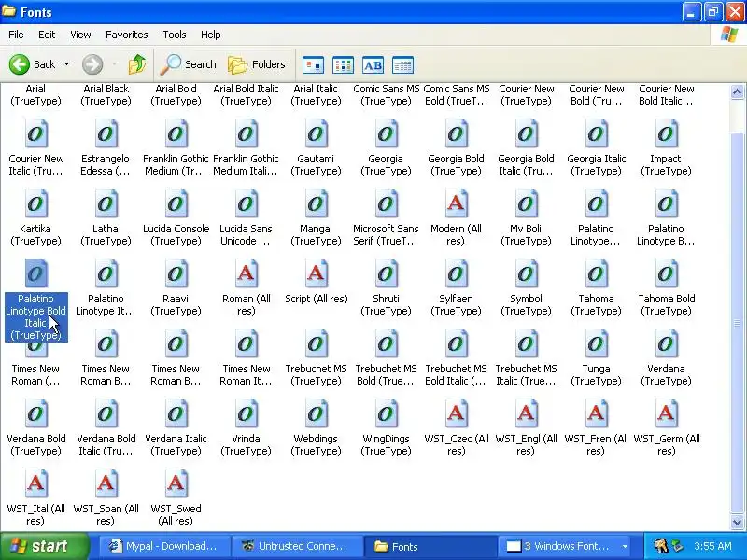Click the scrollbar down arrow
The width and height of the screenshot is (747, 560).
click(737, 523)
